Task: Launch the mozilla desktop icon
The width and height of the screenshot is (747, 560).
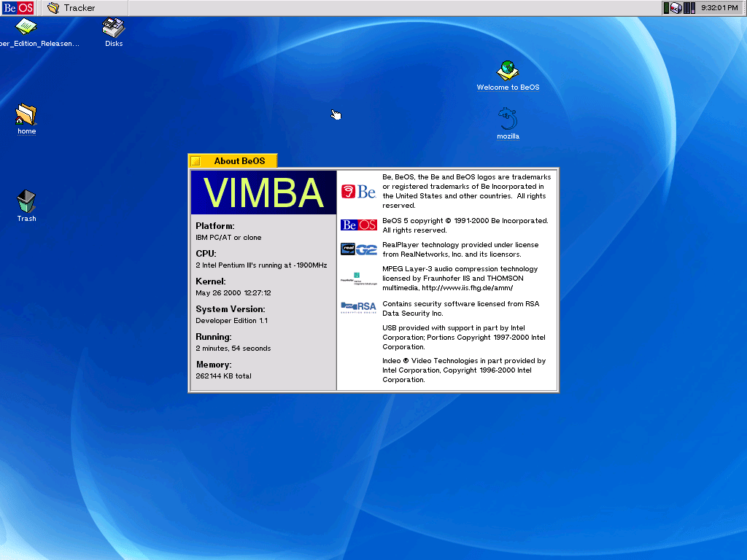Action: click(508, 119)
